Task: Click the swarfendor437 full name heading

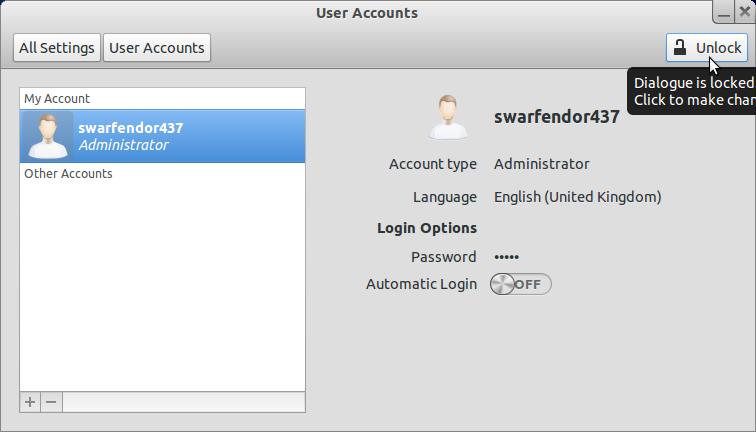Action: (x=556, y=117)
